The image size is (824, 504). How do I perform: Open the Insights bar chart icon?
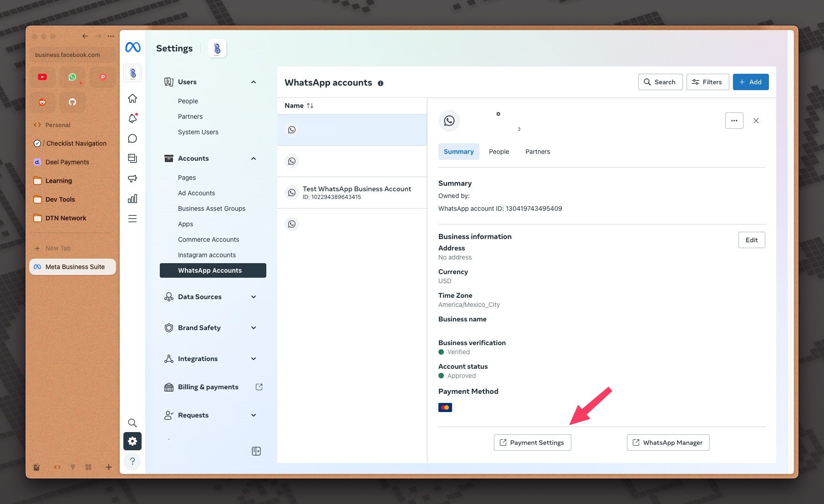coord(132,199)
